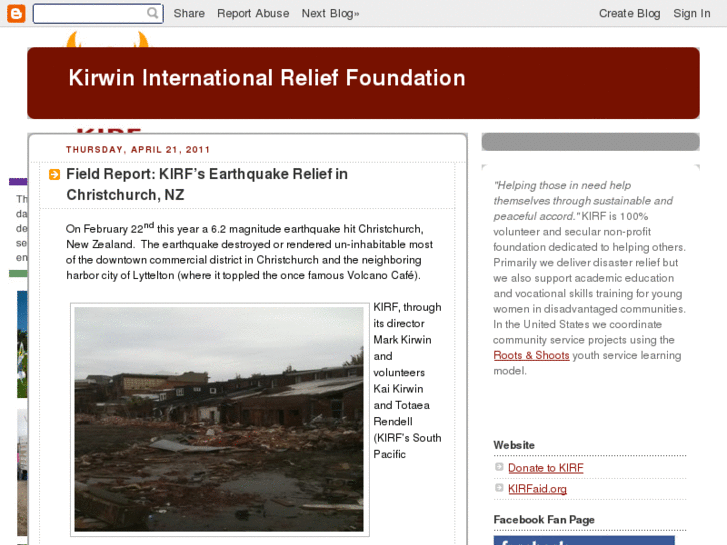This screenshot has height=545, width=727.
Task: Click the Facebook badge banner
Action: (584, 540)
